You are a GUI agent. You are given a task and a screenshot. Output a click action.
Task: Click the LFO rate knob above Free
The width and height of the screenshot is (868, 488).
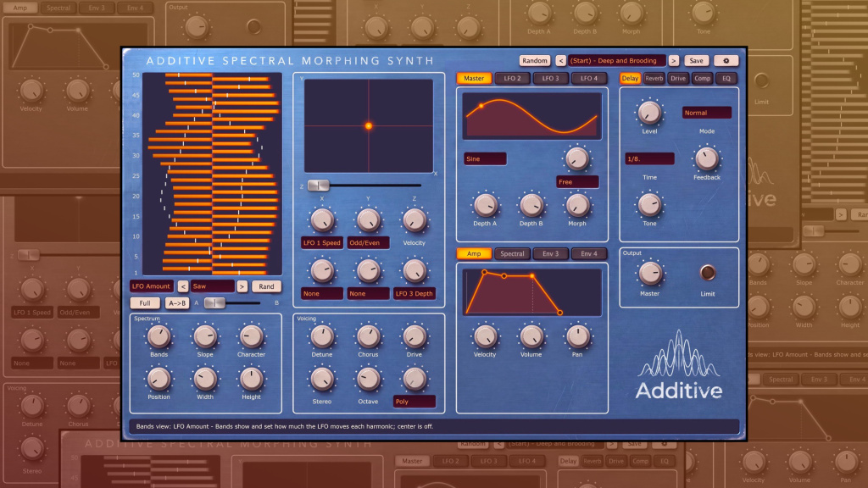pos(576,158)
